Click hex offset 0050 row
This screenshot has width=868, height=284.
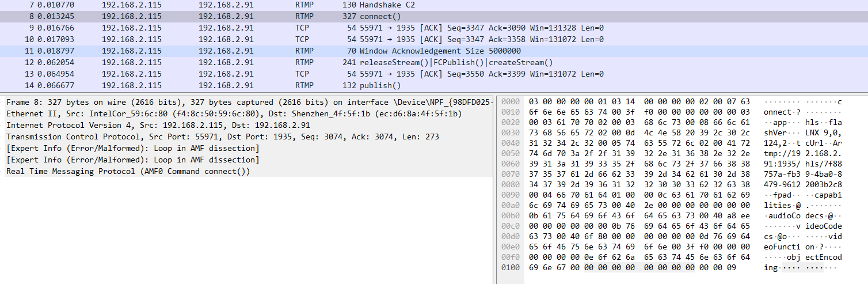[510, 154]
